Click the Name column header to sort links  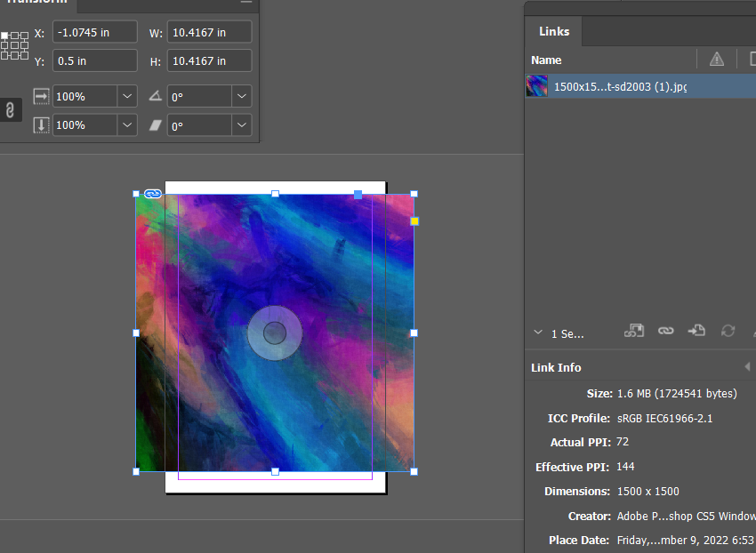[545, 60]
